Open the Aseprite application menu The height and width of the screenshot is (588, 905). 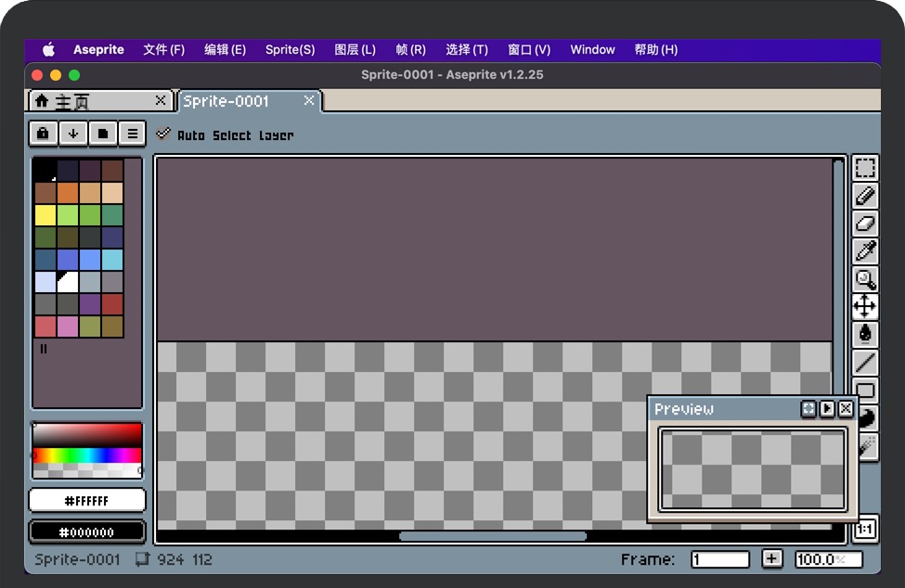(x=98, y=49)
